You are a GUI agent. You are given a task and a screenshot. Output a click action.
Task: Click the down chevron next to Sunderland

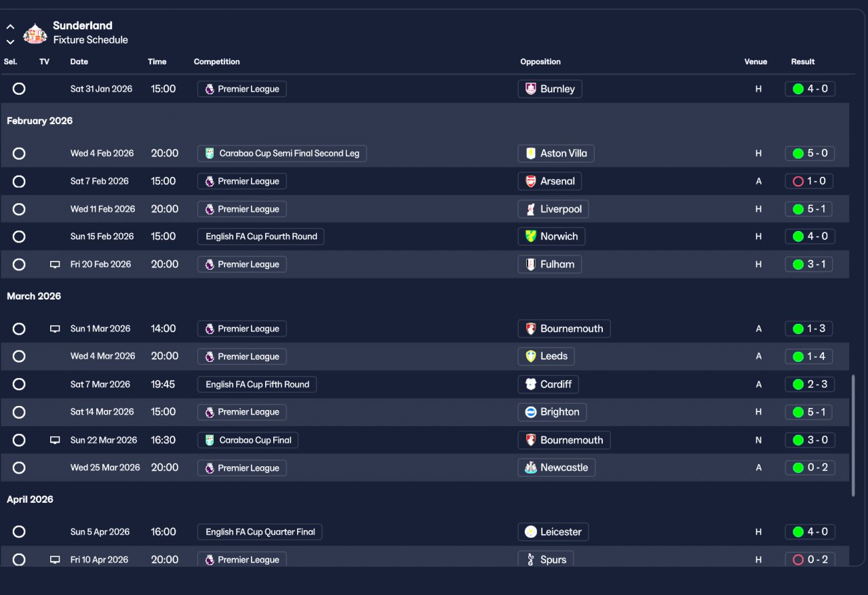click(x=10, y=41)
